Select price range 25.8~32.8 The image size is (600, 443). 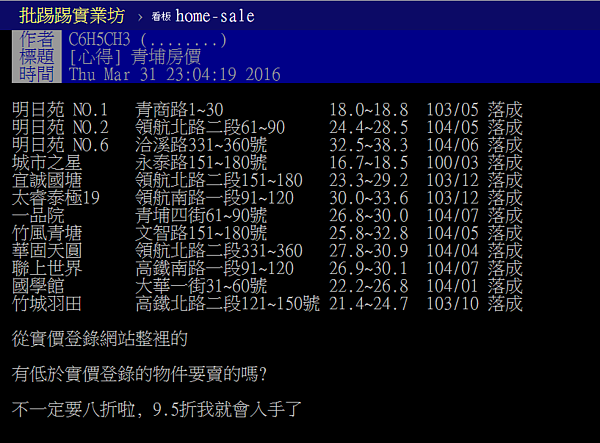click(x=369, y=233)
